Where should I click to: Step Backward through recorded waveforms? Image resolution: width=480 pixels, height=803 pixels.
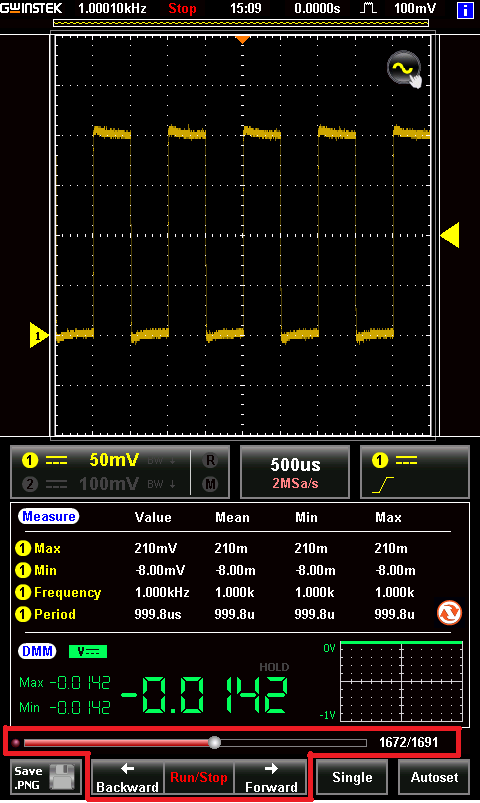point(128,777)
